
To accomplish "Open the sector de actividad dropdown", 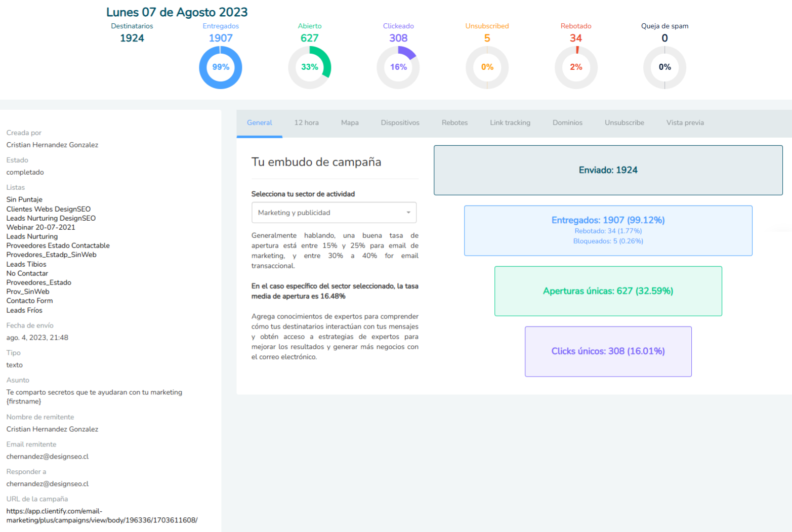I will 334,213.
